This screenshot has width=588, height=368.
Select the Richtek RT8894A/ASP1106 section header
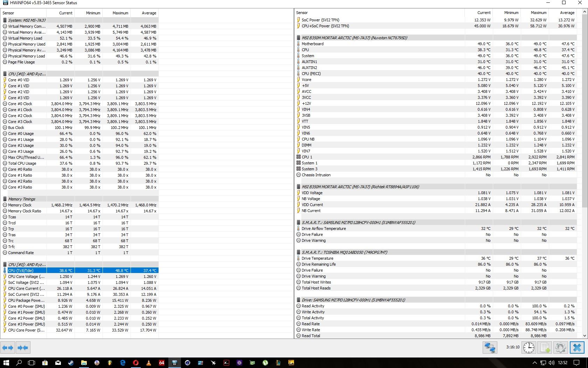coord(436,186)
